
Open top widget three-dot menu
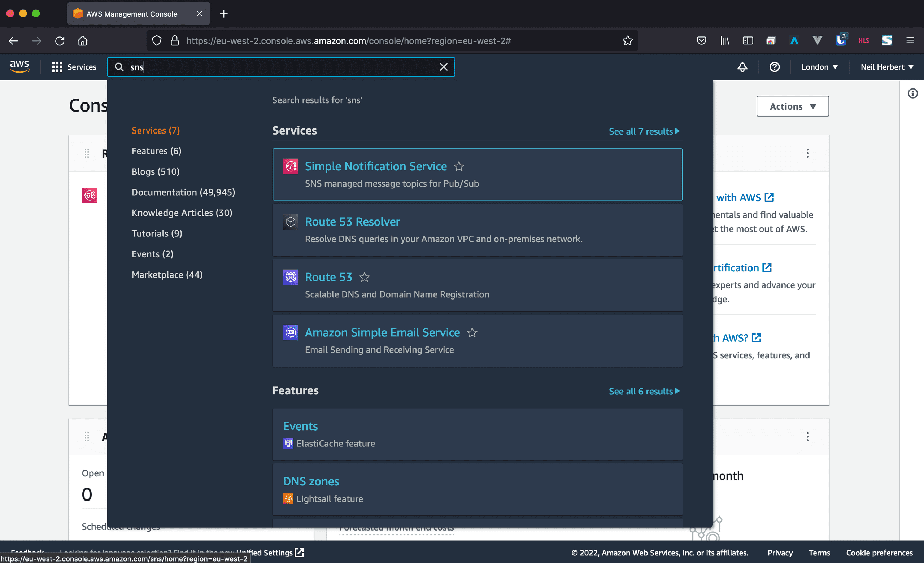coord(808,153)
